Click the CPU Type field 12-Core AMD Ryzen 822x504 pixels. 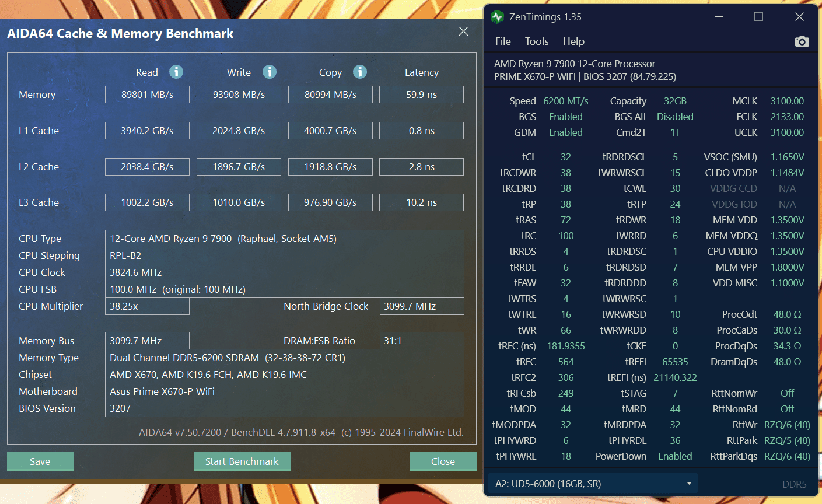(x=285, y=239)
